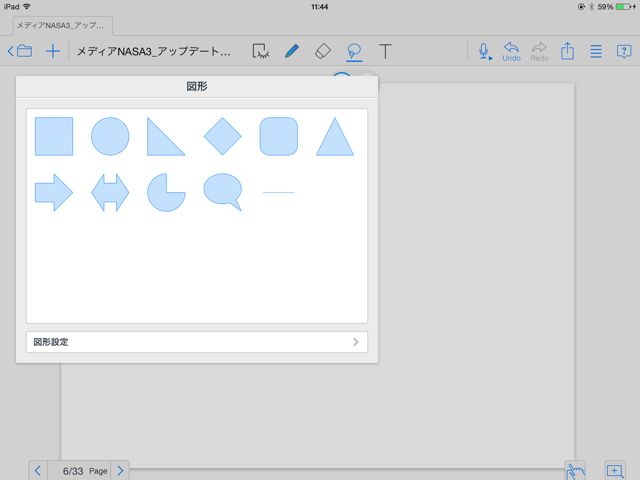Insert the circle shape
Viewport: 640px width, 480px height.
click(110, 136)
